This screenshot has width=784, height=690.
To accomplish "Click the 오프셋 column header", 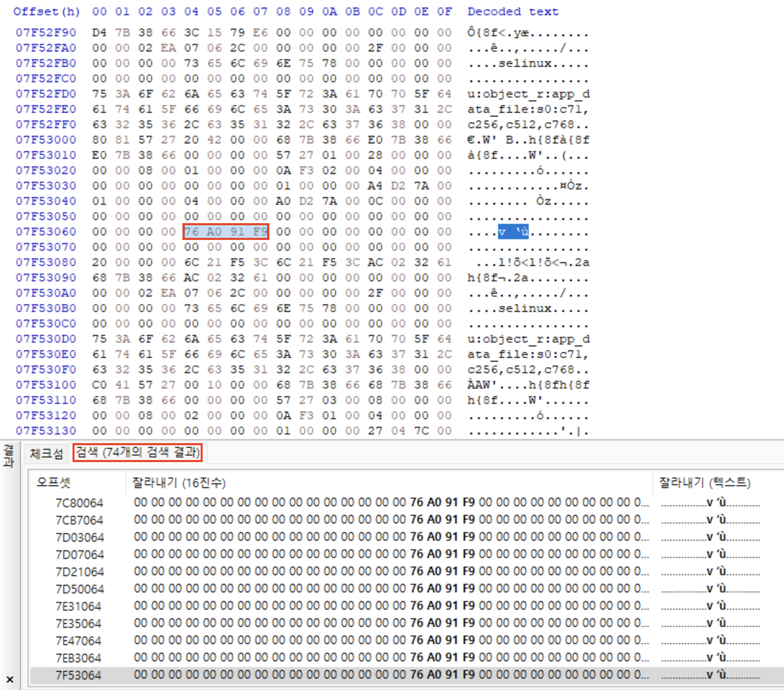I will 54,482.
